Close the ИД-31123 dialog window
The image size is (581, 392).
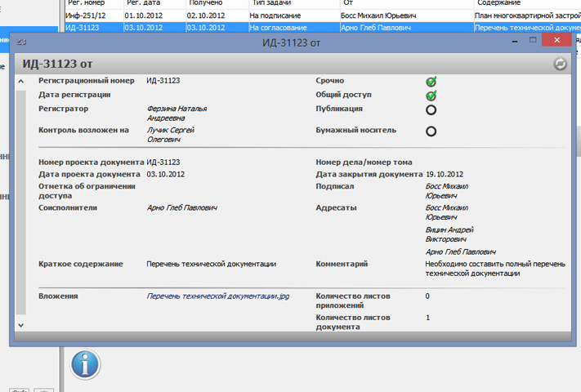click(x=557, y=41)
